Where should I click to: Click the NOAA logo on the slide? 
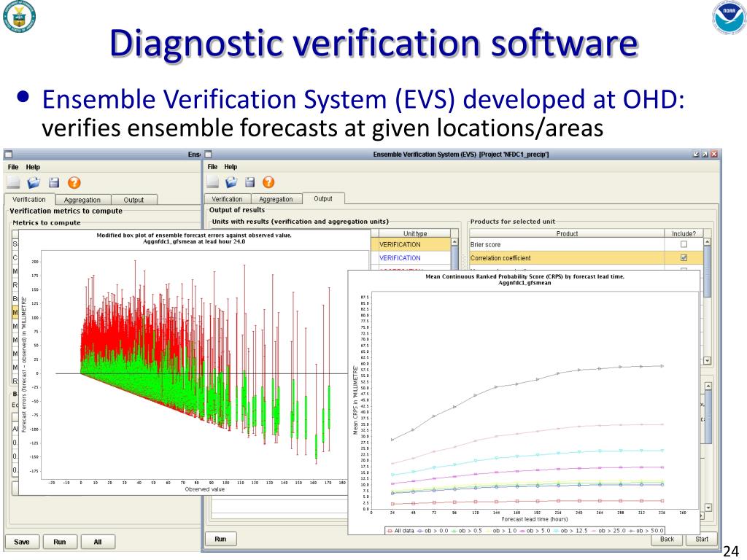click(729, 17)
